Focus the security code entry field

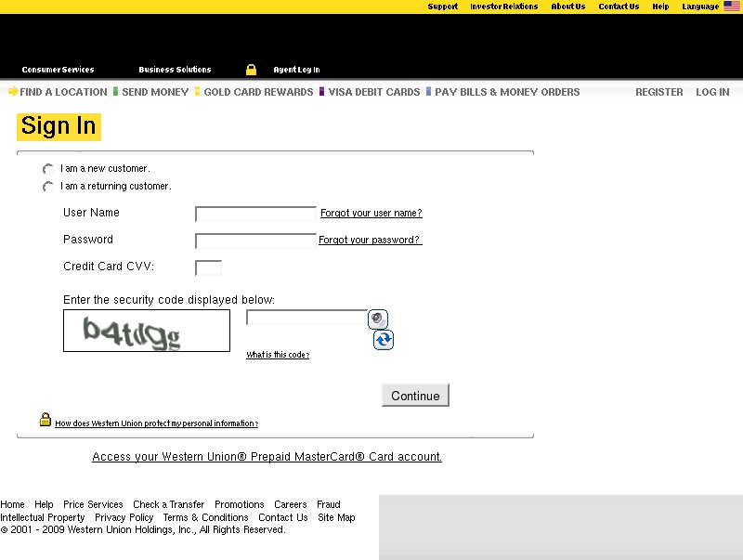point(306,317)
